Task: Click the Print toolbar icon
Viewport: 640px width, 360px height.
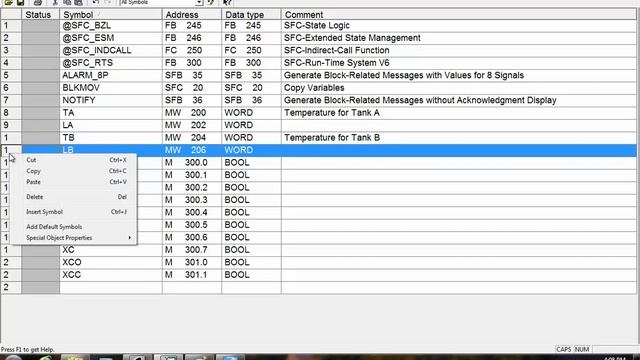Action: coord(38,2)
